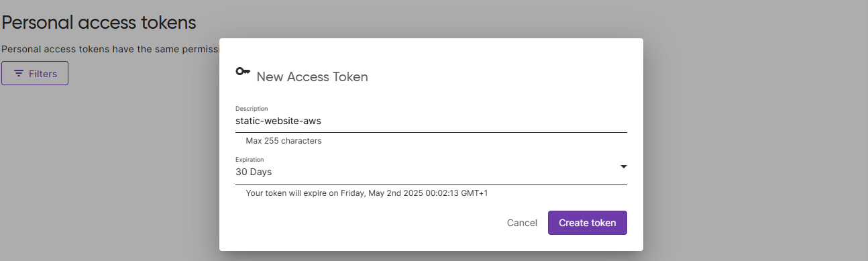Click the underline beneath the Description input
The height and width of the screenshot is (261, 868).
(431, 133)
